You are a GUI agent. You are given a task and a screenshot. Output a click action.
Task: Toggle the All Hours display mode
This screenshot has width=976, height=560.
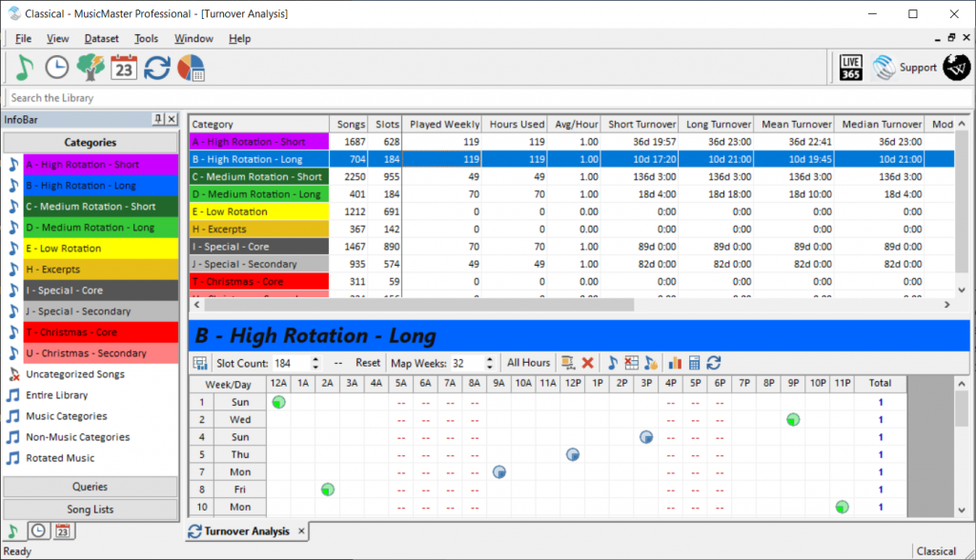[x=530, y=364]
